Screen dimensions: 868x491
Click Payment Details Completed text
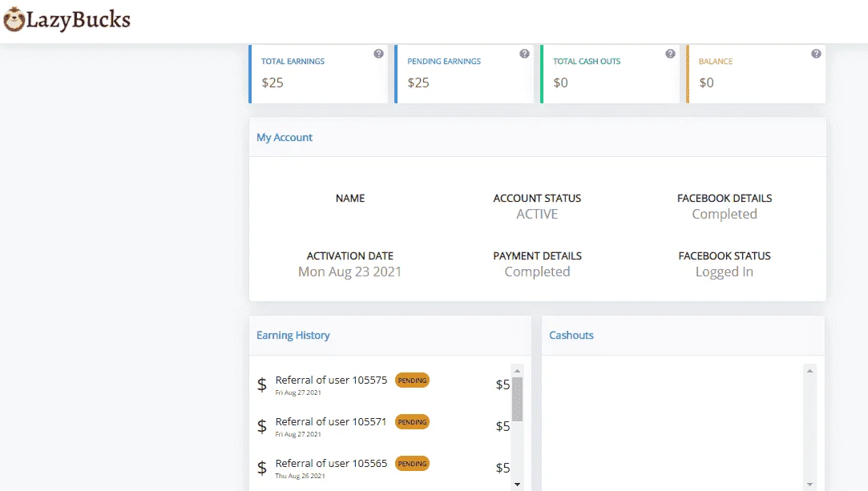coord(537,272)
